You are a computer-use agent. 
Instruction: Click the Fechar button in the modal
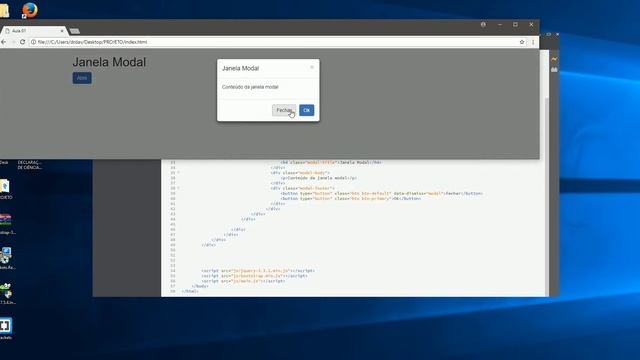point(284,110)
